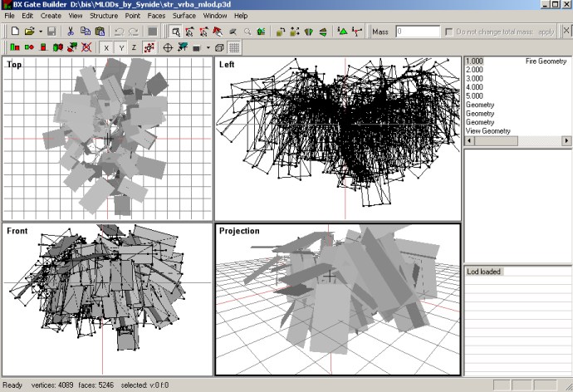Click the Copy icon in the toolbar
The image size is (573, 392).
click(x=86, y=32)
